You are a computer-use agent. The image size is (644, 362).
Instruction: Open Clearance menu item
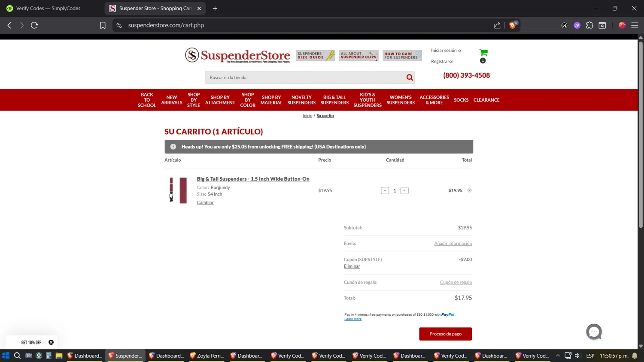pyautogui.click(x=486, y=100)
